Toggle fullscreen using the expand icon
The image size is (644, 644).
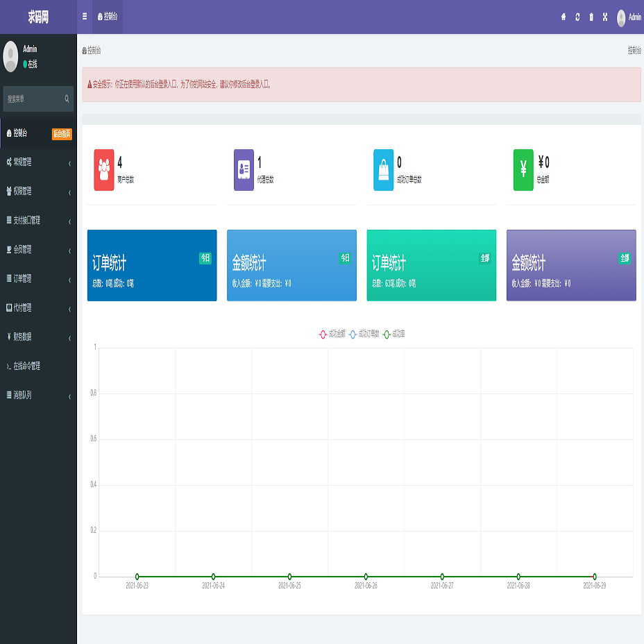pos(605,17)
